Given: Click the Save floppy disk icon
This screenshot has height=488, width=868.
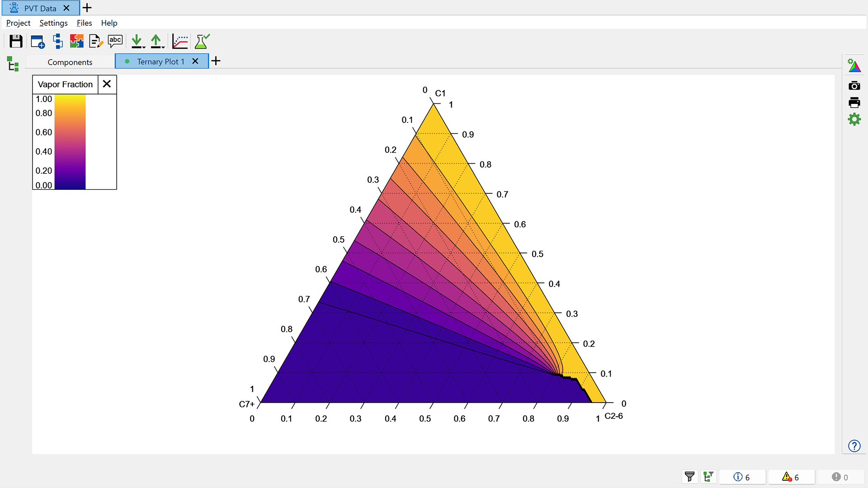Looking at the screenshot, I should click(x=16, y=42).
